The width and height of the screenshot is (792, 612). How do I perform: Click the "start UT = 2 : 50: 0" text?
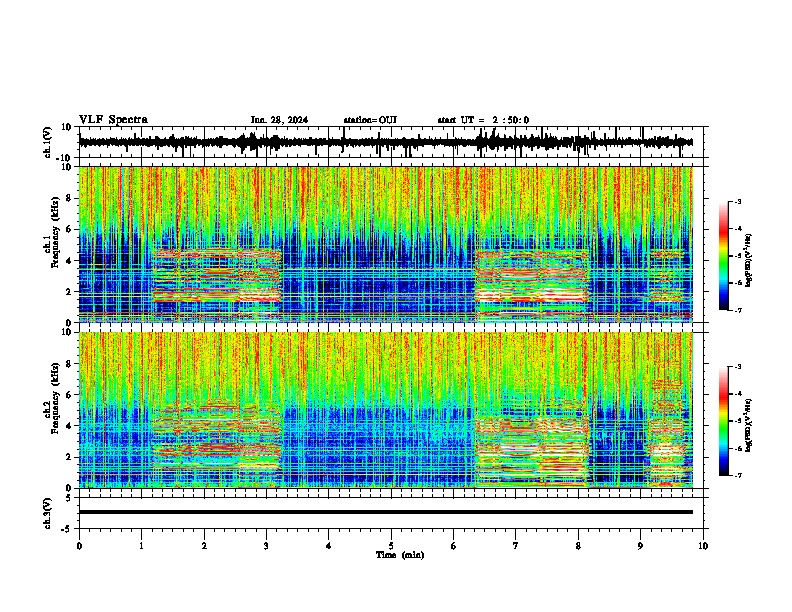483,120
